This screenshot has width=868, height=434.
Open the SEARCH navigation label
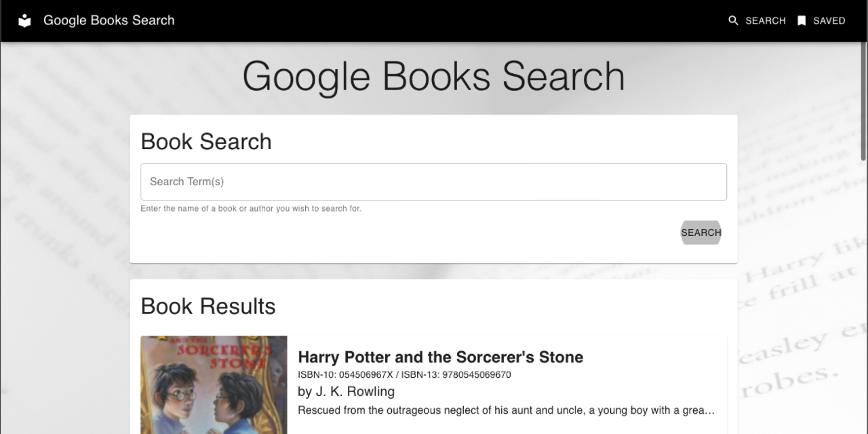tap(765, 21)
